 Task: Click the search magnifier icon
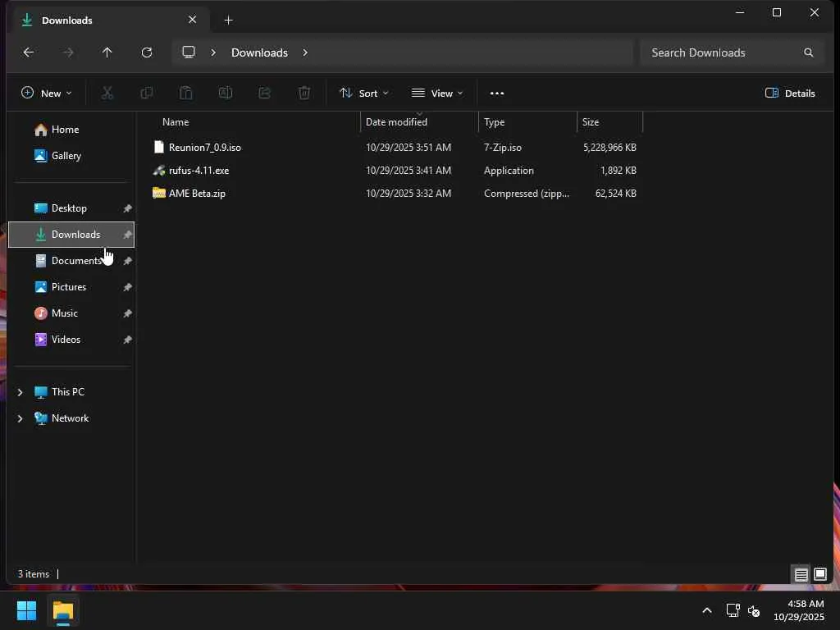[x=808, y=52]
